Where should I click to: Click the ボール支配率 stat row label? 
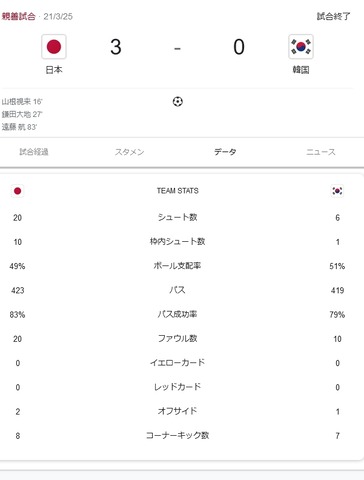coord(177,266)
